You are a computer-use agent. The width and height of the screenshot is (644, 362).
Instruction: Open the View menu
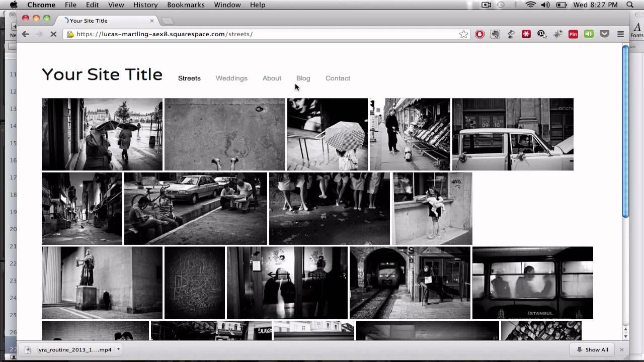pos(116,5)
